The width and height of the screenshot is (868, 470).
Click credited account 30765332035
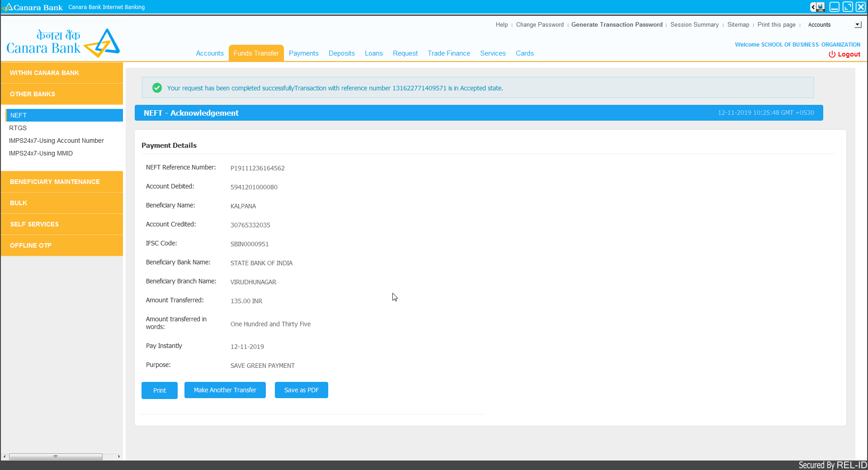(250, 225)
